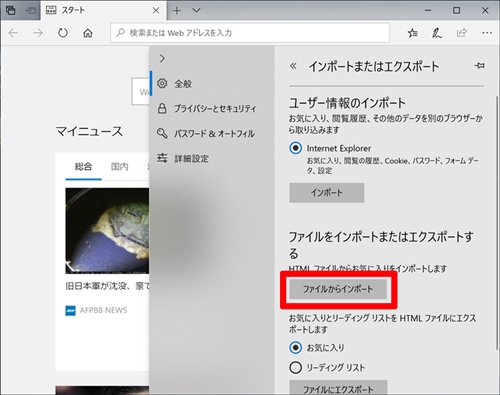Go forward with the forward arrow

(x=38, y=33)
